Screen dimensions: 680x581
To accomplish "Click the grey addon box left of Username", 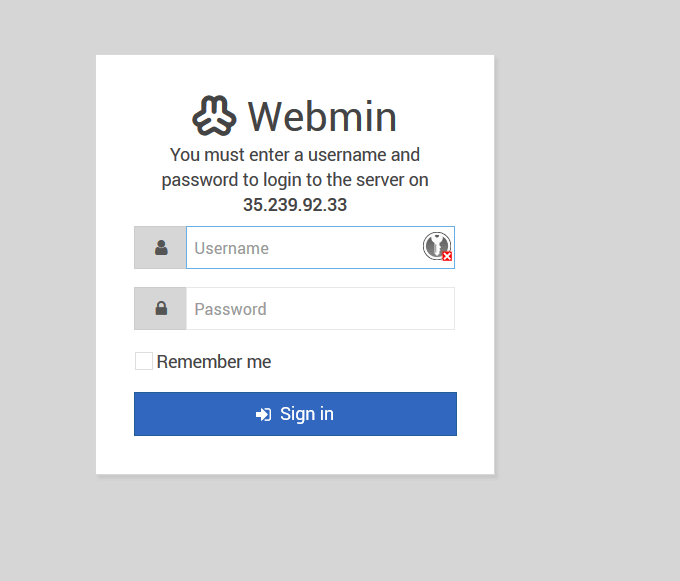I will tap(160, 247).
